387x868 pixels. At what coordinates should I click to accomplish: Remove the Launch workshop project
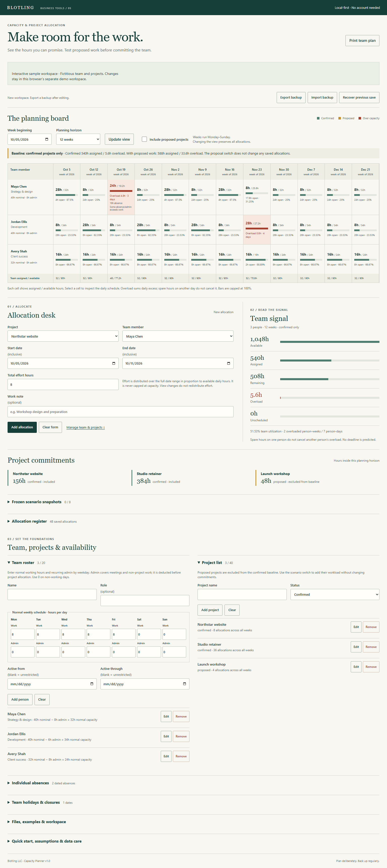(371, 667)
